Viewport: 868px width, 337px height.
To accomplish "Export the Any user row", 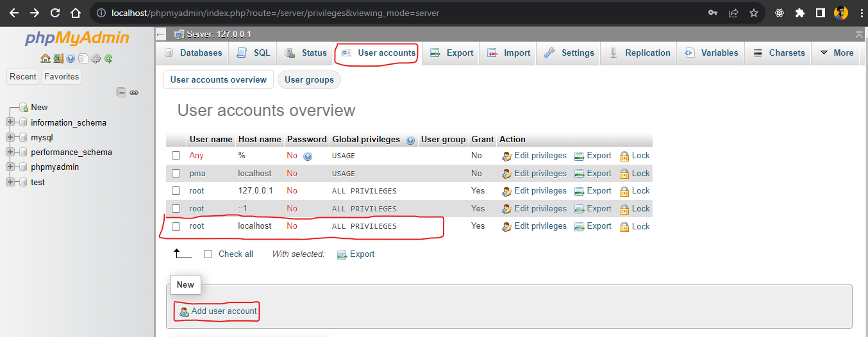I will (593, 156).
